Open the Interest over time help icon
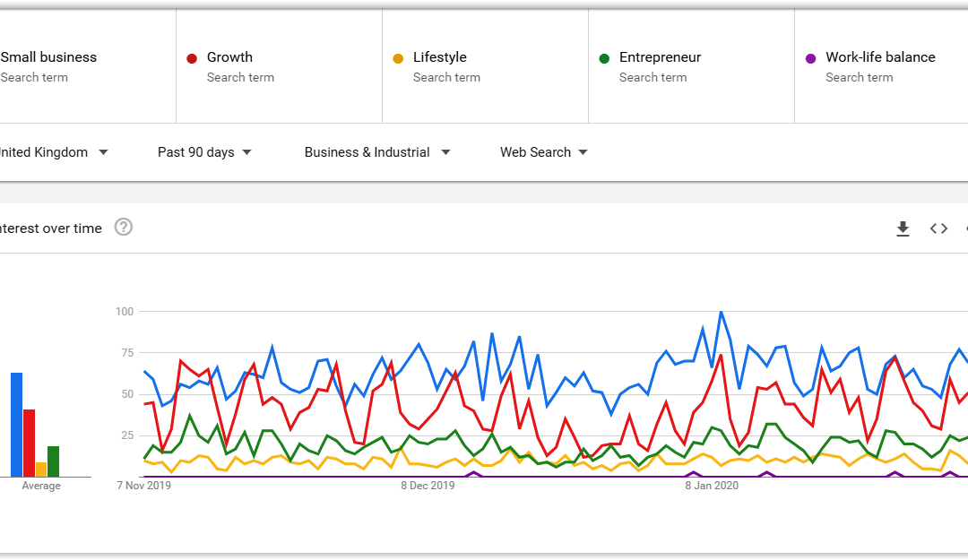The width and height of the screenshot is (968, 560). click(x=124, y=227)
